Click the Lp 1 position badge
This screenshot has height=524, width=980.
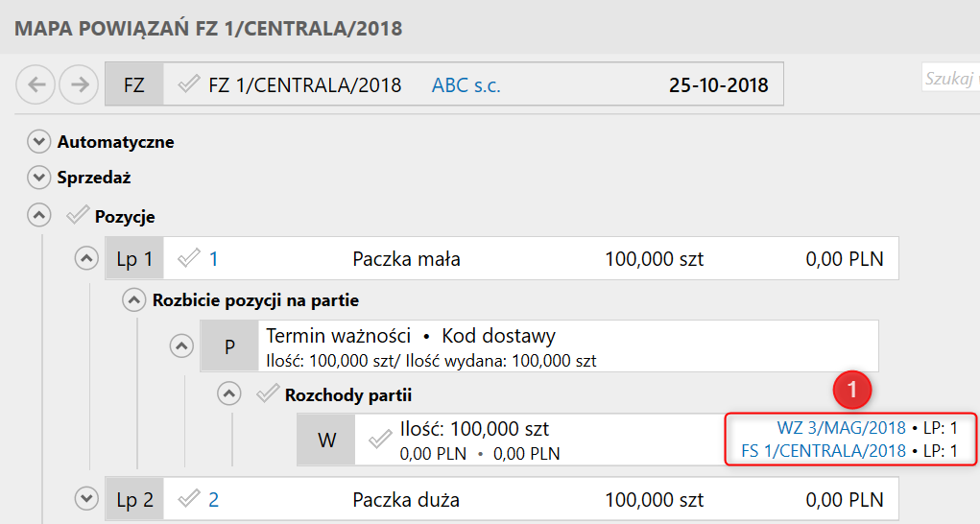pyautogui.click(x=134, y=259)
